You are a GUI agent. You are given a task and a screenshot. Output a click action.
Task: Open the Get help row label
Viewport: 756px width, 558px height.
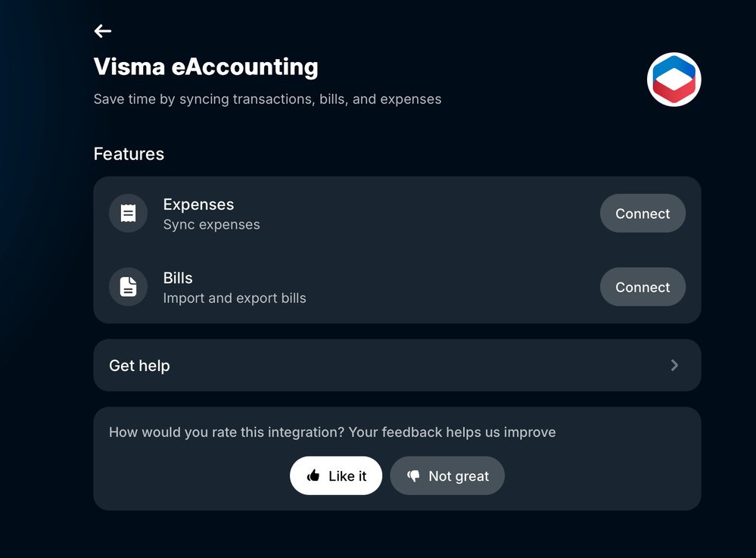click(139, 366)
